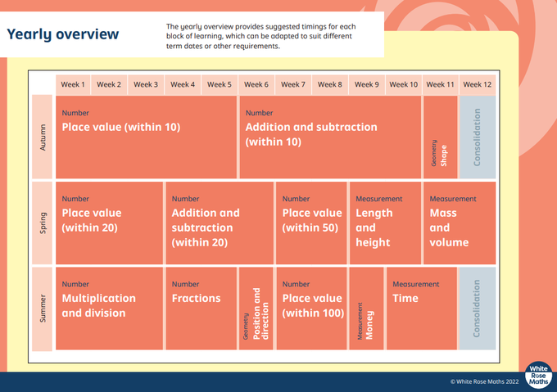This screenshot has width=557, height=392.
Task: Select the Week 6 column header
Action: 256,84
